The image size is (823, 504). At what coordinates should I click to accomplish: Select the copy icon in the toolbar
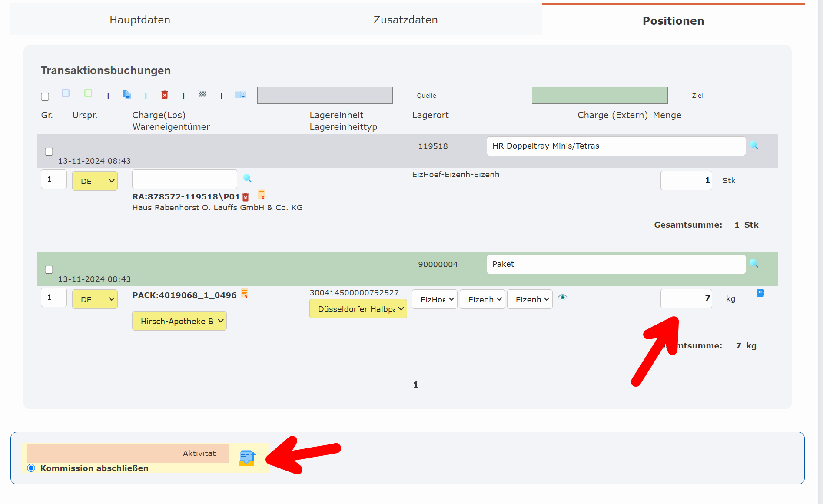point(126,95)
